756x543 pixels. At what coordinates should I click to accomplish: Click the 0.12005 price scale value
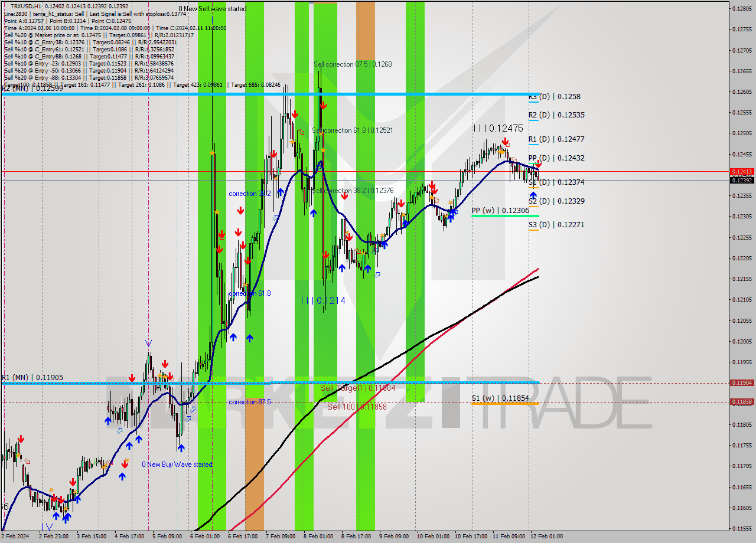[742, 341]
